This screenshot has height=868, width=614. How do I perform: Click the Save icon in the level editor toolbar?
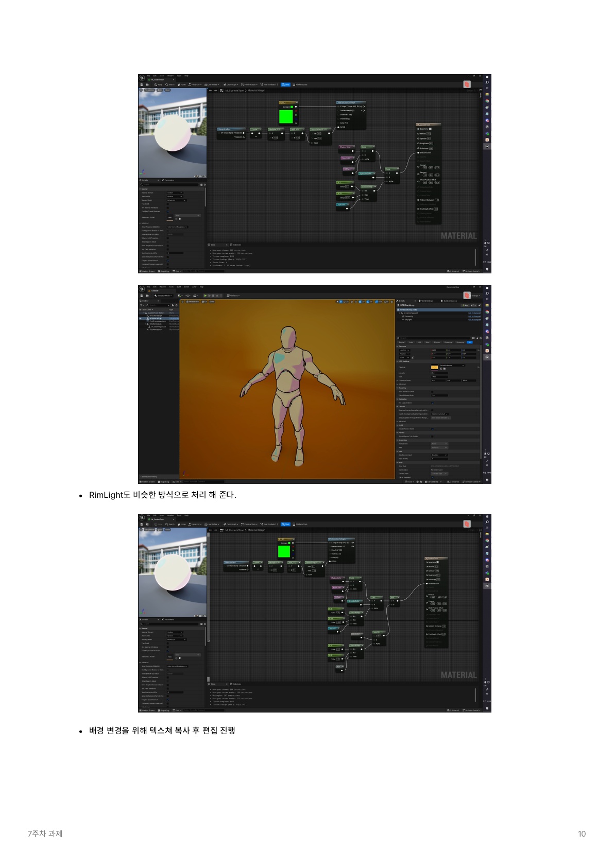click(x=142, y=296)
